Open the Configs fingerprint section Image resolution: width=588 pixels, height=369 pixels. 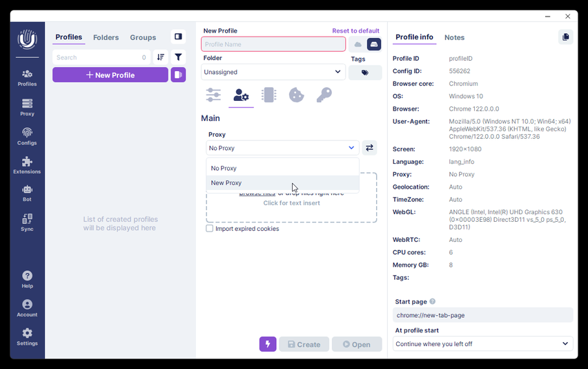(27, 137)
